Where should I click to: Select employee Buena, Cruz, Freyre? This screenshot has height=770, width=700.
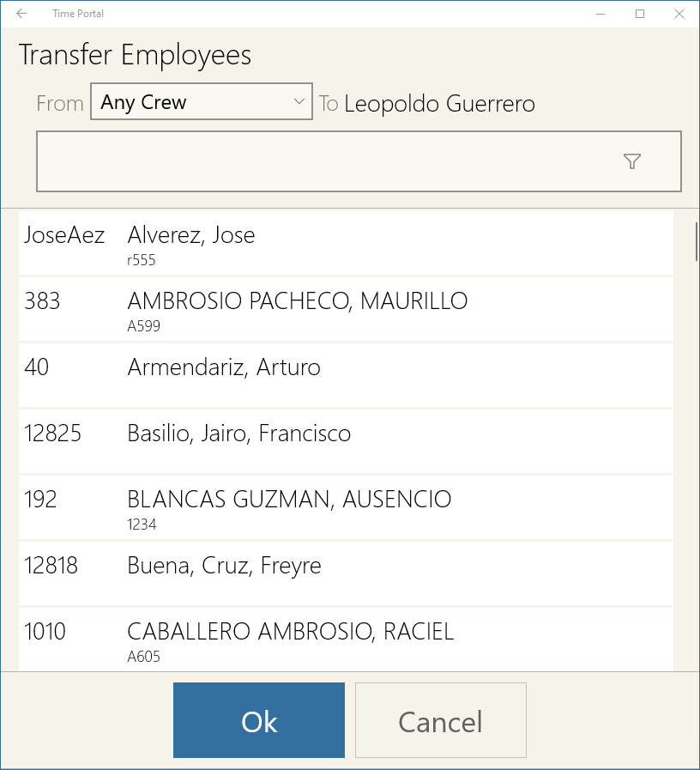click(346, 573)
